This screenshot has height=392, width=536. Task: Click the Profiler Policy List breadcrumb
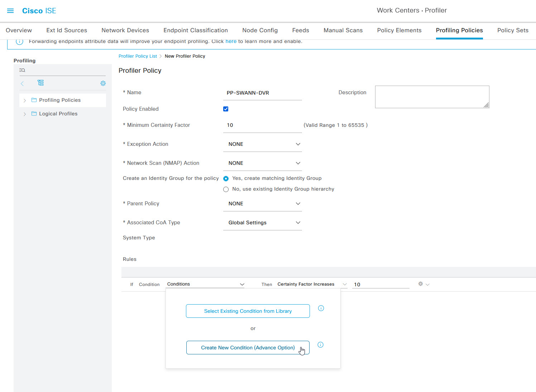point(138,56)
